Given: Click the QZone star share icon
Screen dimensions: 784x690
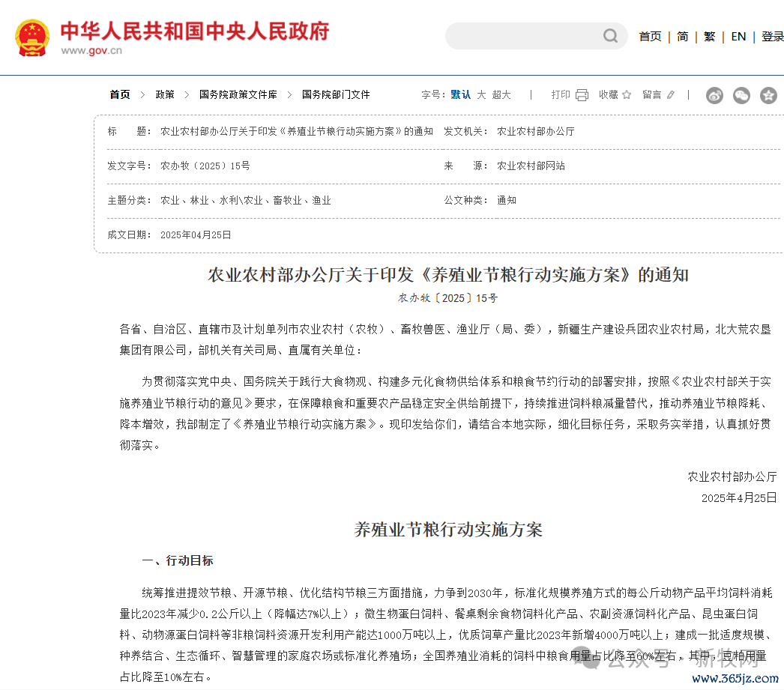Looking at the screenshot, I should 768,95.
